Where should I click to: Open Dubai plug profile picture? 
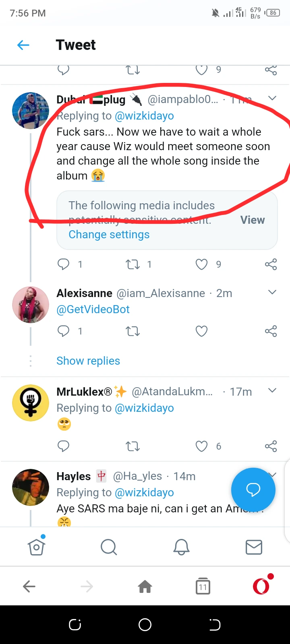(x=31, y=111)
